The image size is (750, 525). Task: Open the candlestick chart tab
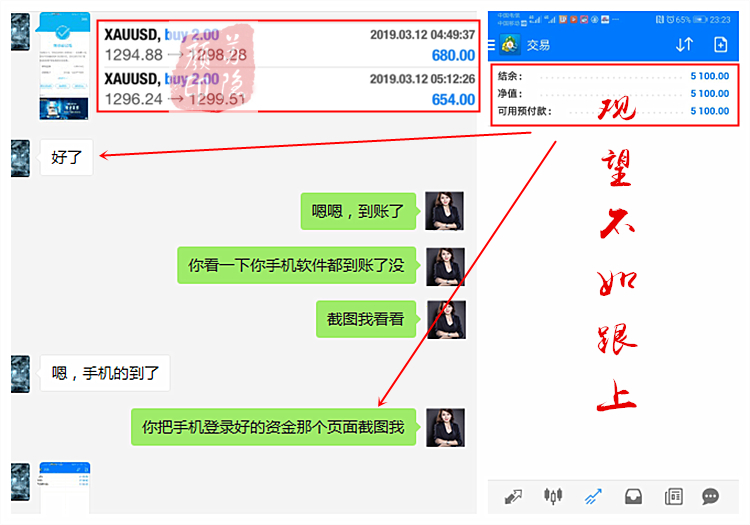[553, 496]
